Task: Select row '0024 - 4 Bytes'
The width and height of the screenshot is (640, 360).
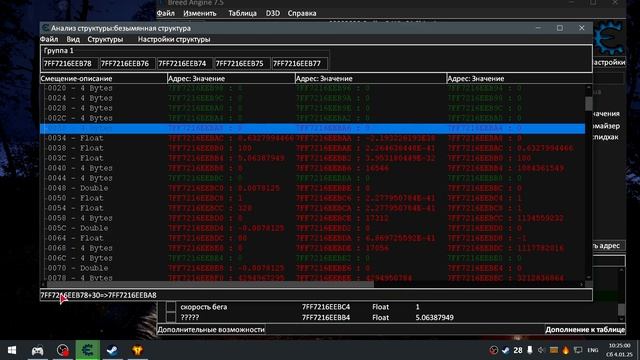Action: (312, 98)
